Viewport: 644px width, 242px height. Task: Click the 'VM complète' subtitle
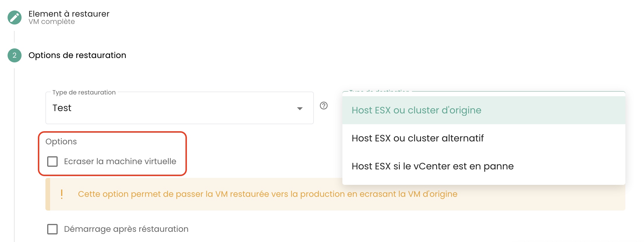point(52,22)
